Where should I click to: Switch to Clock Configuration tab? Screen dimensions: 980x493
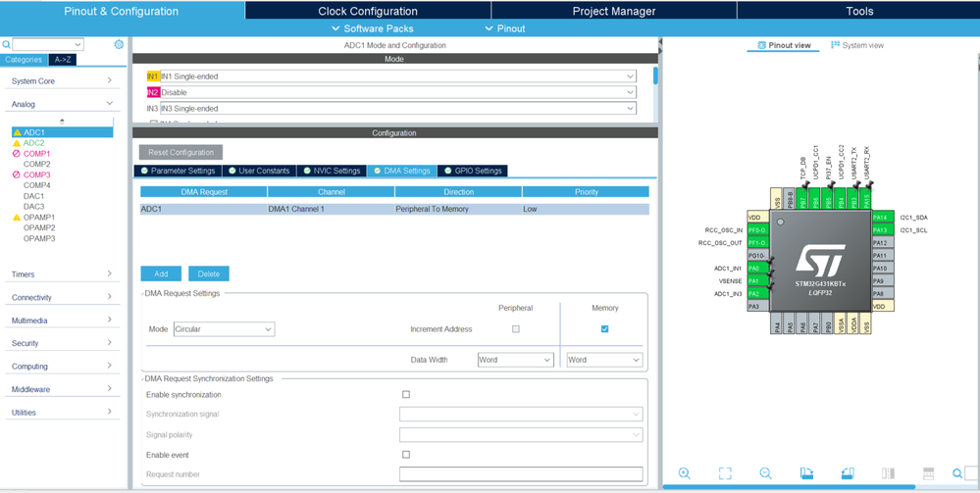(x=368, y=11)
